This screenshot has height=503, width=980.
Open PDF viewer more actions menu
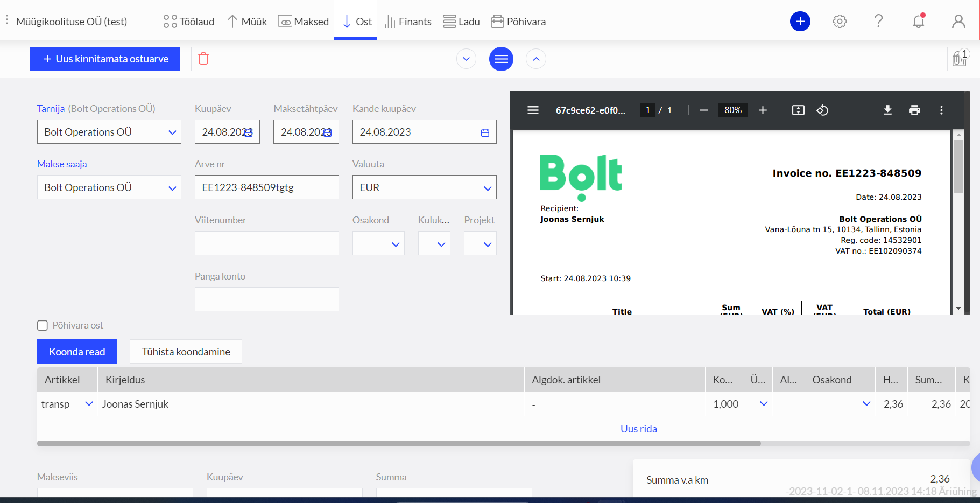click(941, 110)
